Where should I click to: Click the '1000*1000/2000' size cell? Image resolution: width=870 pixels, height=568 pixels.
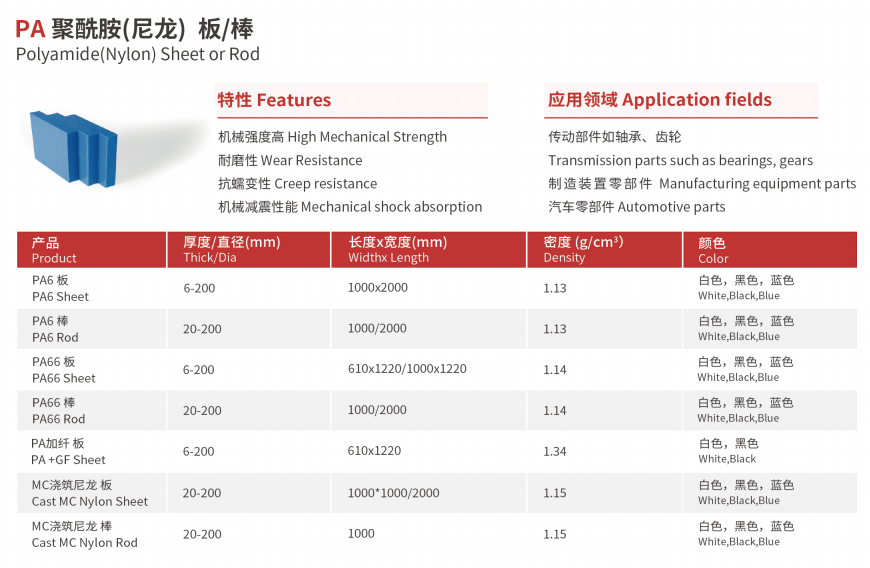(x=393, y=493)
